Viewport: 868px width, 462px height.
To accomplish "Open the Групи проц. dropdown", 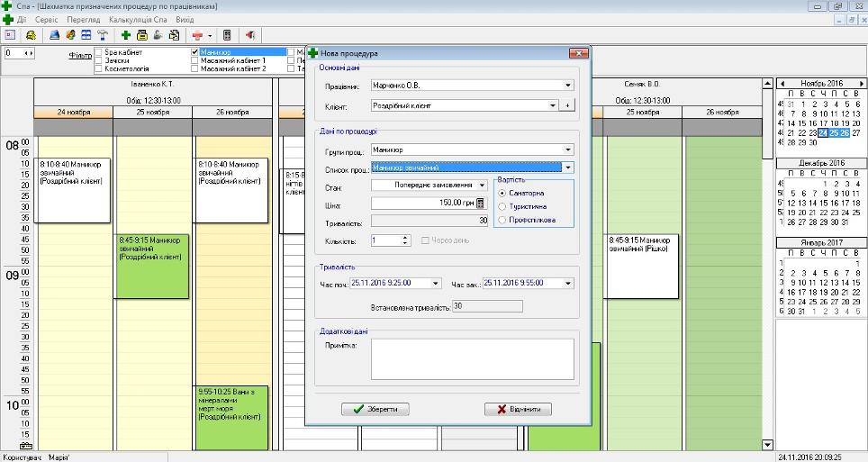I will tap(568, 149).
